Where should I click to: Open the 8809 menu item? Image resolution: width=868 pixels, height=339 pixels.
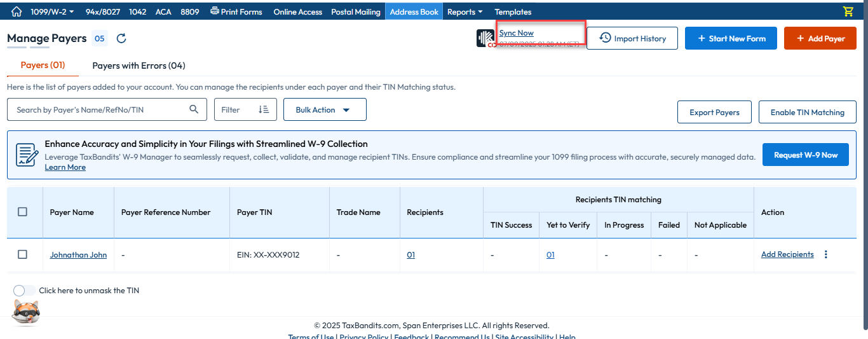[189, 11]
